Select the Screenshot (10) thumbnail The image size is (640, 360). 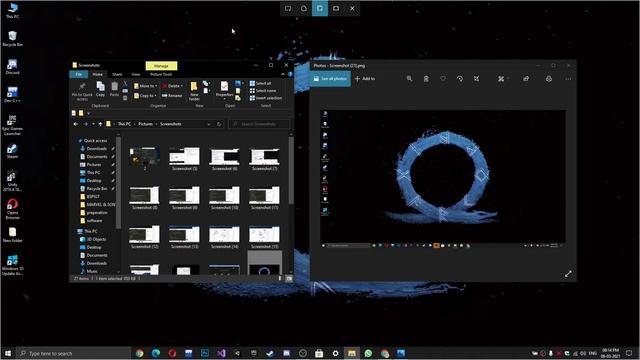[224, 198]
